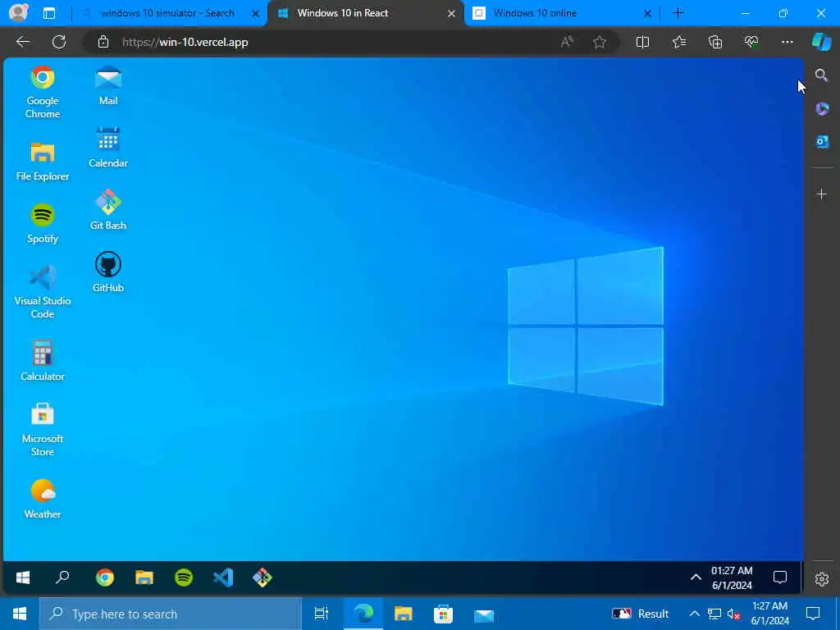Screen dimensions: 840x630
Task: Open File Explorer desktop icon
Action: click(x=43, y=161)
